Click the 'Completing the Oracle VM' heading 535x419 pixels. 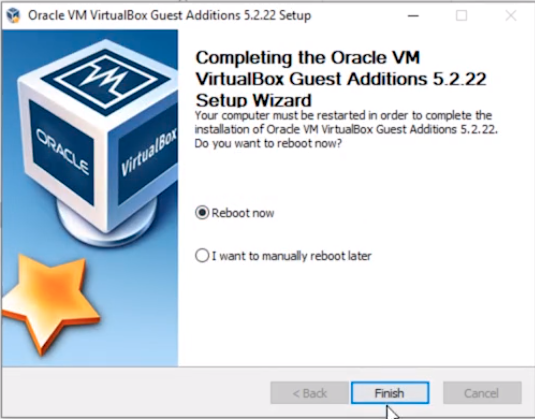[308, 57]
